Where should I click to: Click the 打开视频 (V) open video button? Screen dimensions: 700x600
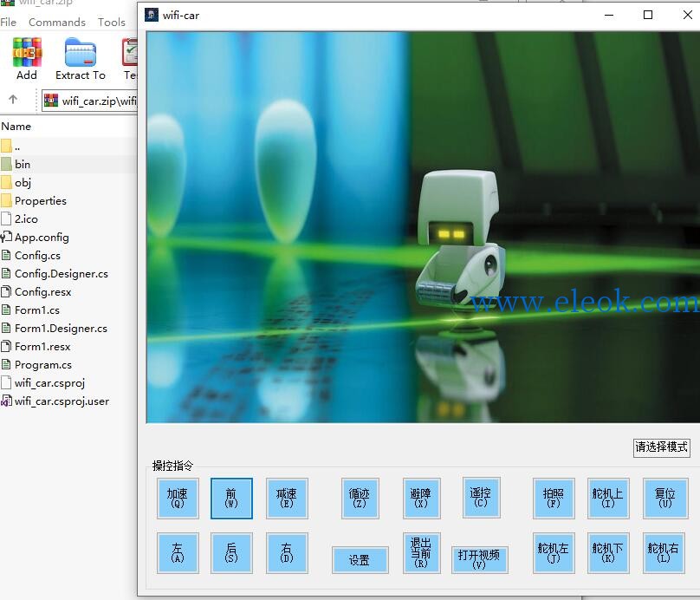(x=479, y=559)
